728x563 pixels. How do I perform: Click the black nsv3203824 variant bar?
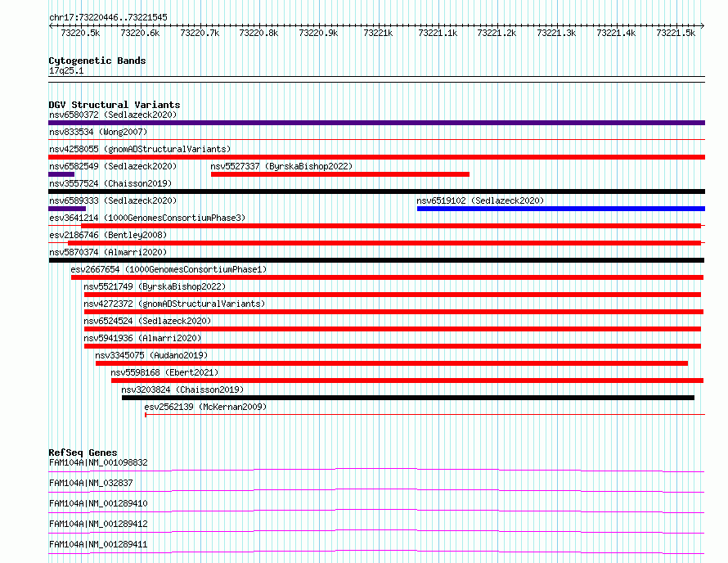[408, 398]
